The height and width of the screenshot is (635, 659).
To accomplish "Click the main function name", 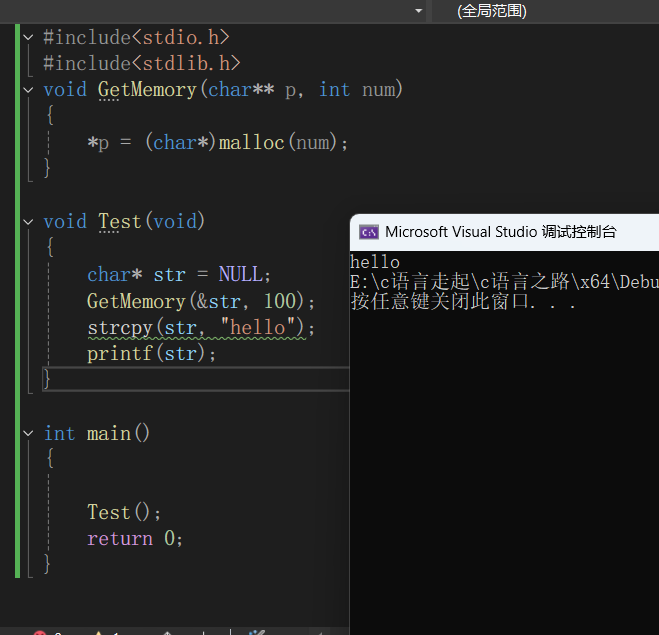I will pyautogui.click(x=109, y=433).
